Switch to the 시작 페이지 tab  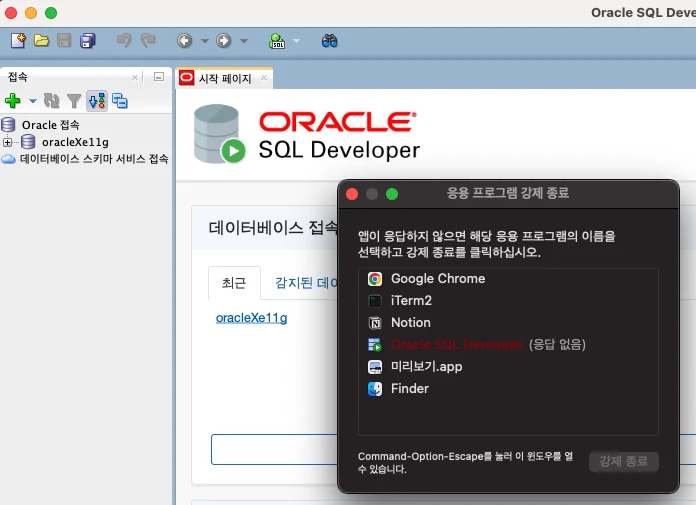coord(225,79)
